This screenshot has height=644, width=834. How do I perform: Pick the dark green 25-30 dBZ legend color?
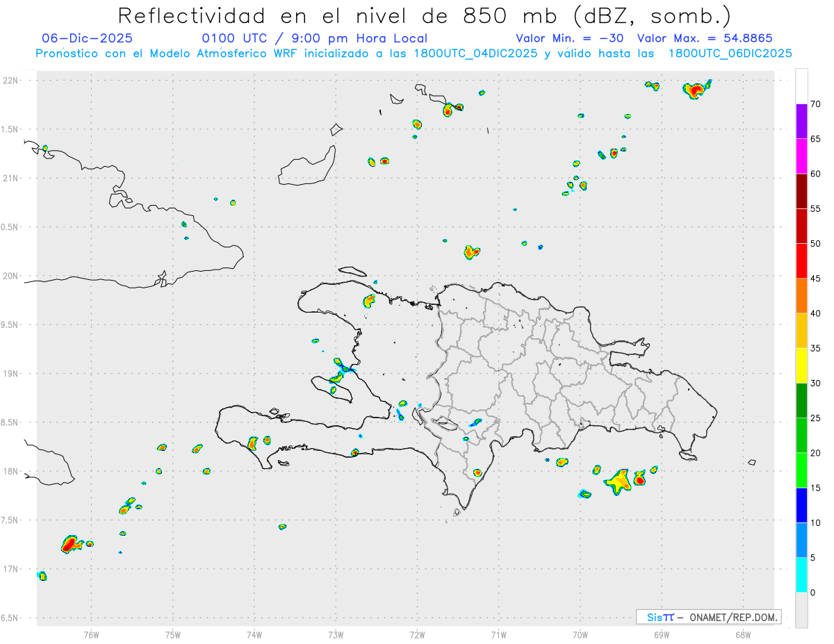point(801,401)
